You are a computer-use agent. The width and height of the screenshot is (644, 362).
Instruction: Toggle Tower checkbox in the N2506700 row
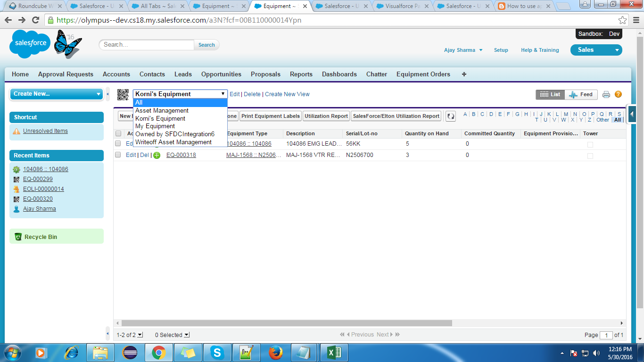coord(590,156)
